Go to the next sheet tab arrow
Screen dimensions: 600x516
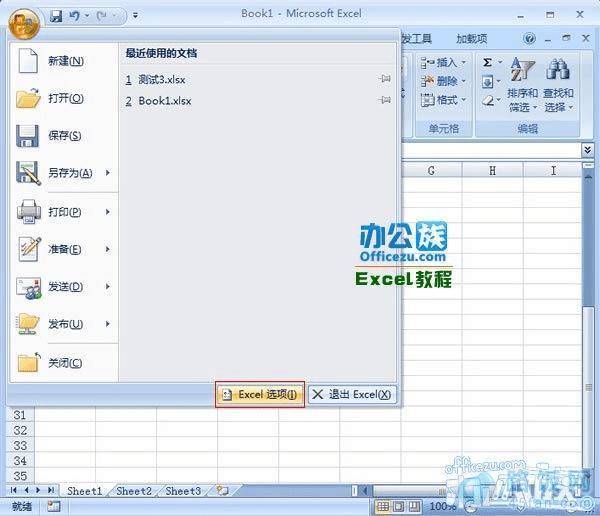pyautogui.click(x=38, y=490)
